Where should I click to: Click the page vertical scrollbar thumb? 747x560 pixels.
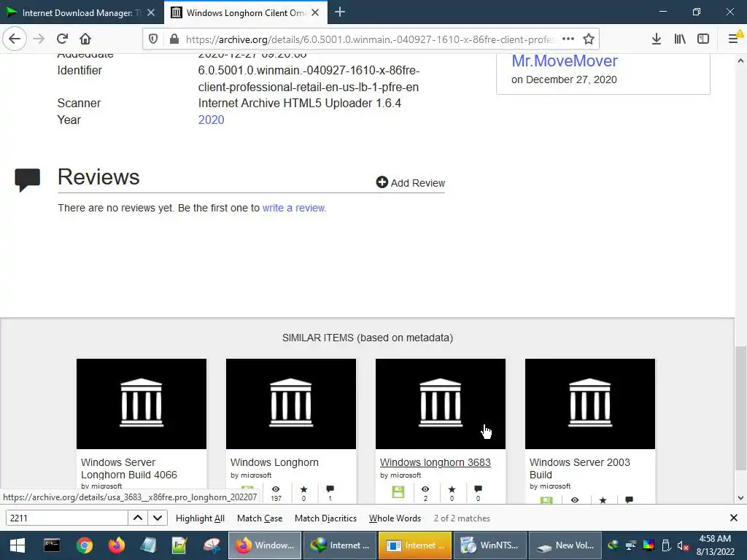tap(740, 408)
